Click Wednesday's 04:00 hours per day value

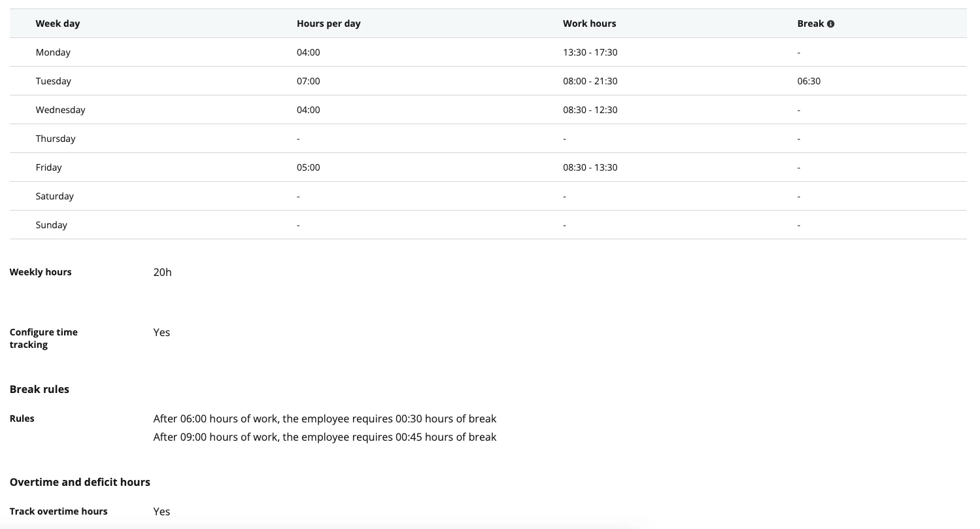[309, 110]
